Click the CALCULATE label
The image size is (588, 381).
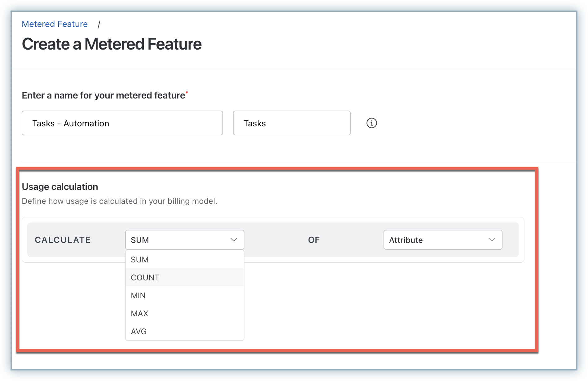pyautogui.click(x=63, y=240)
